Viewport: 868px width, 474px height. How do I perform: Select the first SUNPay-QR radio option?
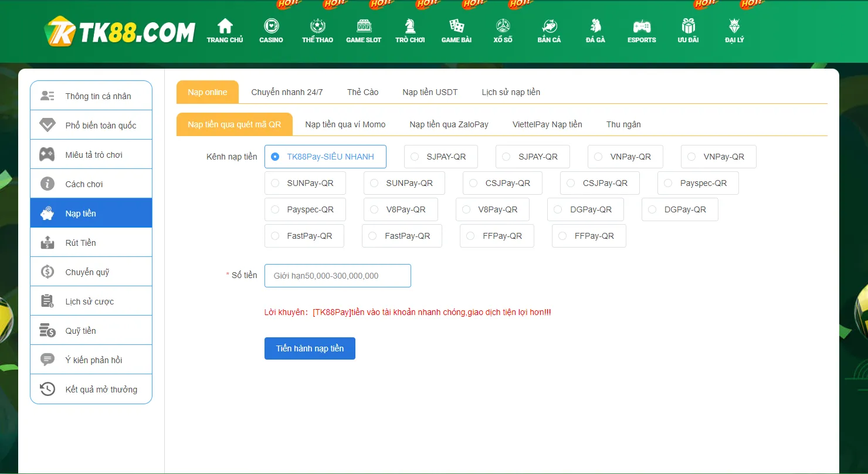coord(305,183)
